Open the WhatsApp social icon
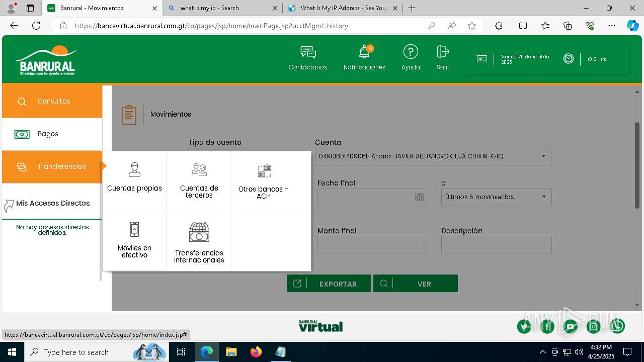 [x=617, y=326]
